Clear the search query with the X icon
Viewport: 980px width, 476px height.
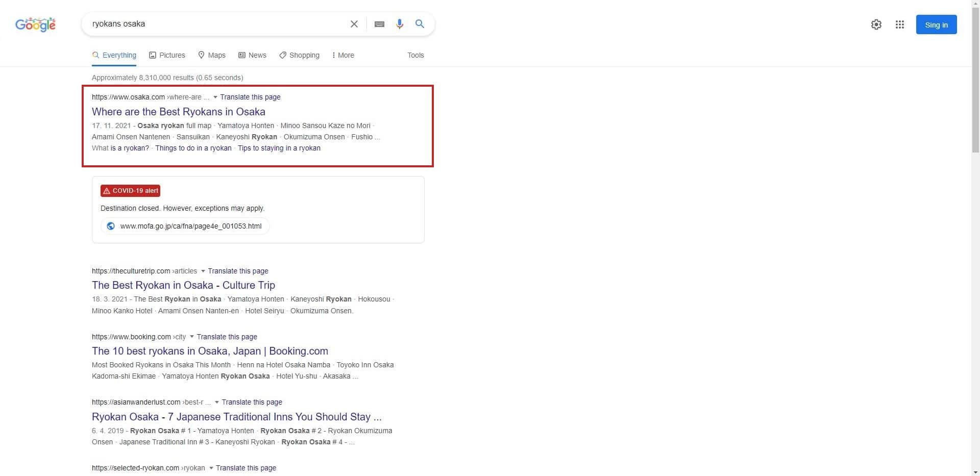pyautogui.click(x=354, y=24)
